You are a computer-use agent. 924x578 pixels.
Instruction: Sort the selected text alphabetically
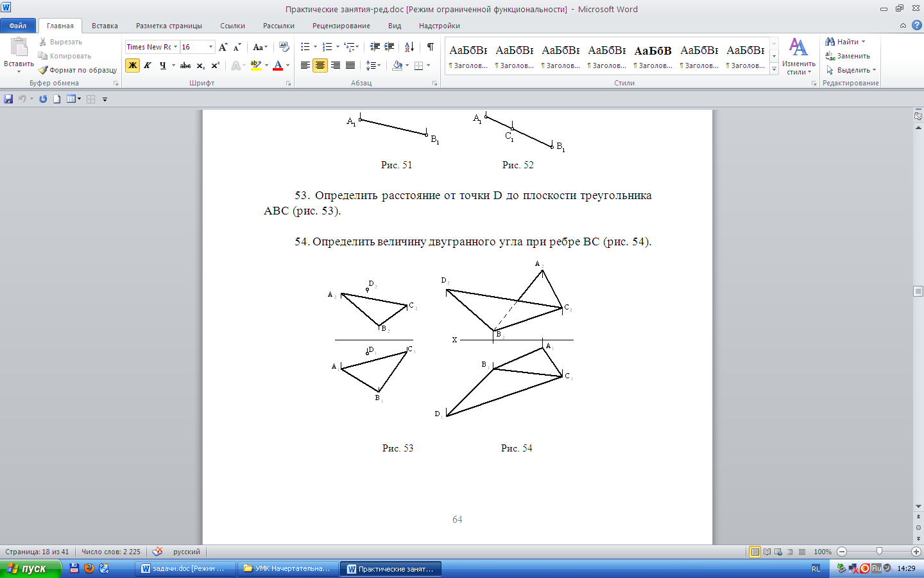[x=409, y=47]
